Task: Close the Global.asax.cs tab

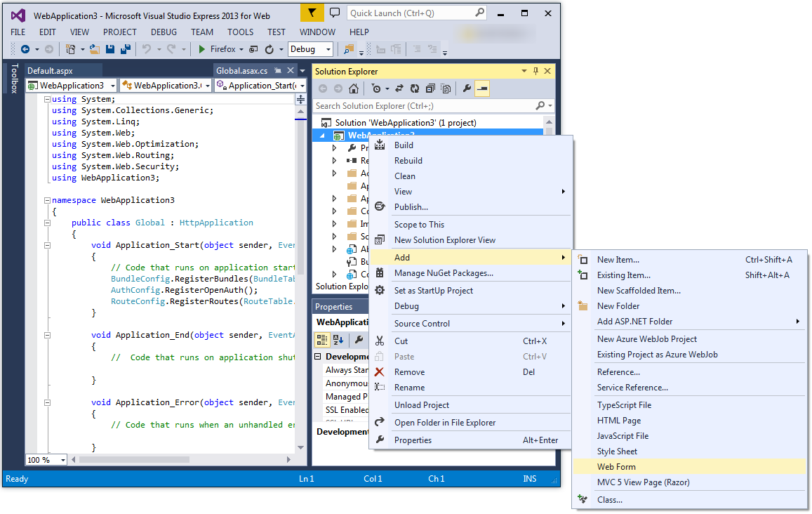Action: [x=291, y=70]
